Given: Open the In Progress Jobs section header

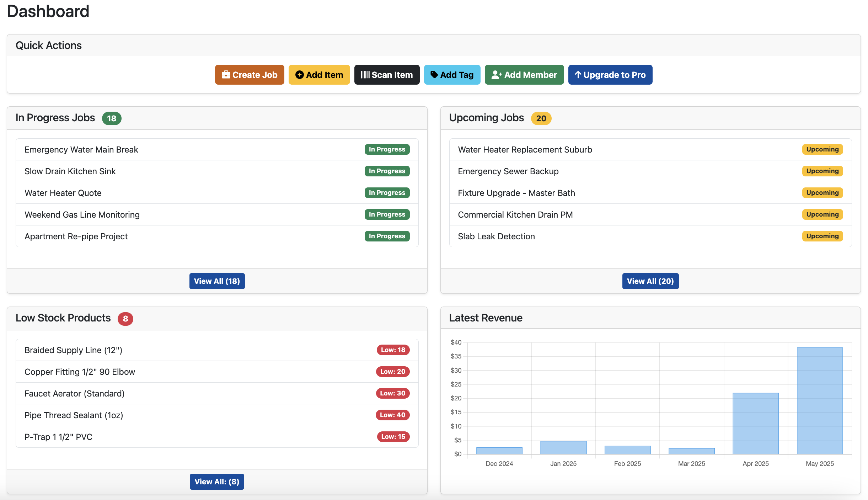Looking at the screenshot, I should pyautogui.click(x=55, y=118).
